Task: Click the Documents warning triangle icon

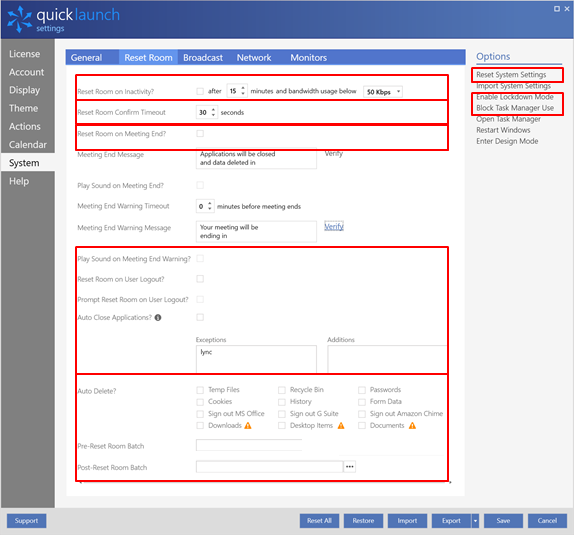Action: point(412,426)
